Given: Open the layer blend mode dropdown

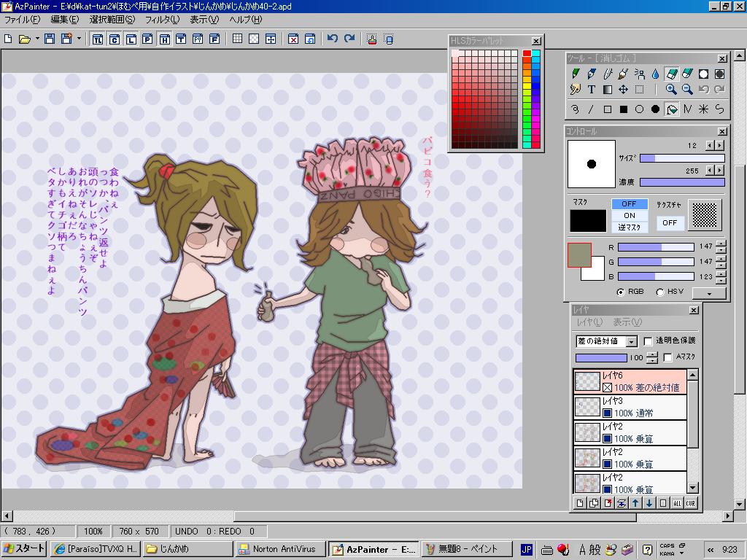Looking at the screenshot, I should click(631, 341).
